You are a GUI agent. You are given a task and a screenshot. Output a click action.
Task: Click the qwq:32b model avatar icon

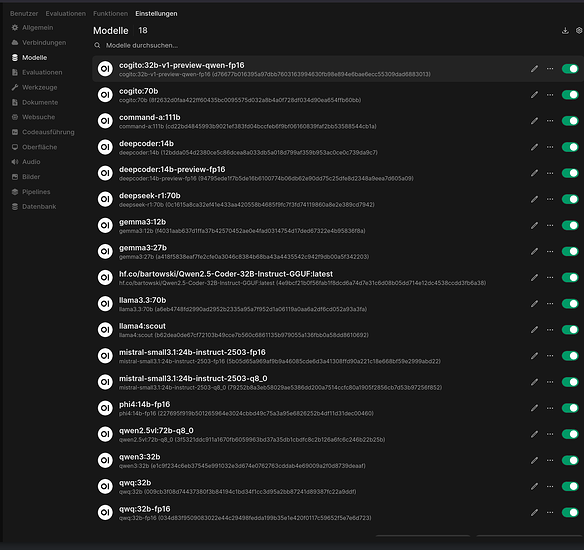[x=105, y=486]
